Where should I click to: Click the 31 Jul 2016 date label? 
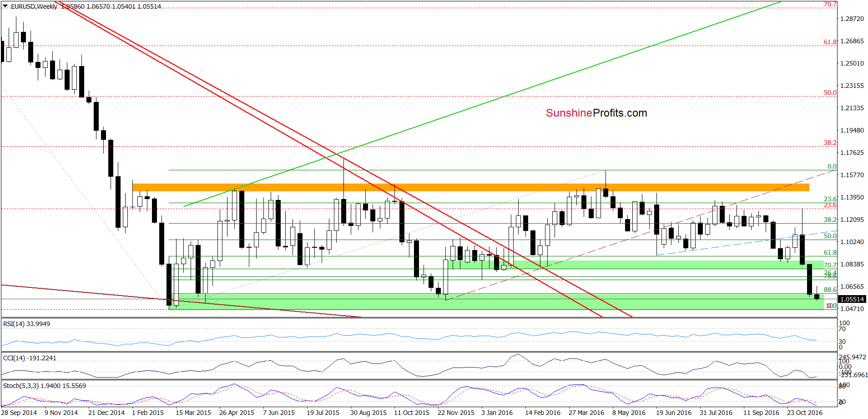(716, 413)
